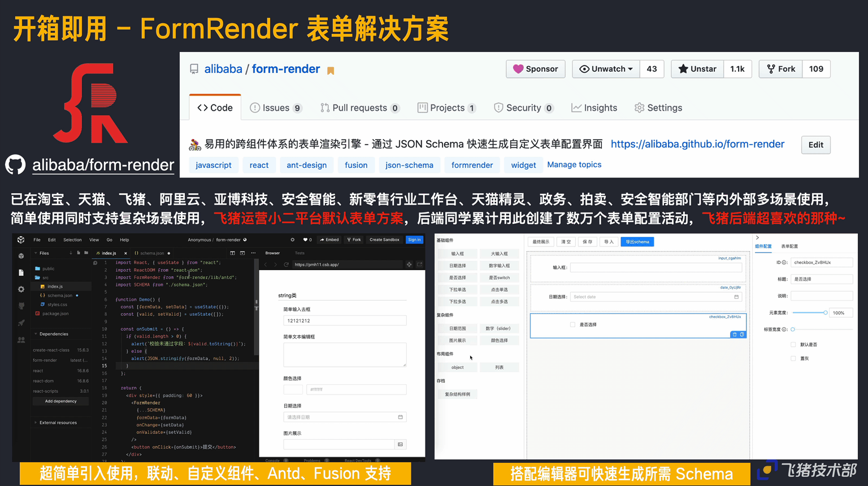Collapse the Files section in CodeSandbox
868x486 pixels.
[36, 253]
